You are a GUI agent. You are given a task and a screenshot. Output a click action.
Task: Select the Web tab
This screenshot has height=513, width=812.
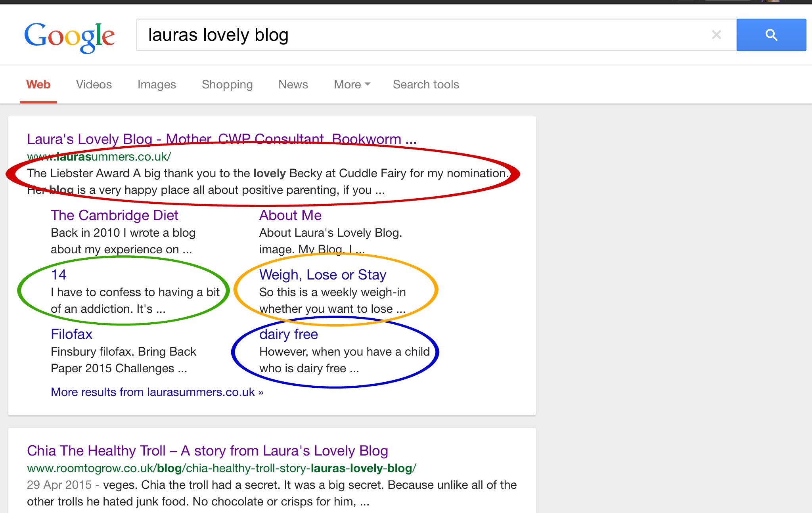38,84
